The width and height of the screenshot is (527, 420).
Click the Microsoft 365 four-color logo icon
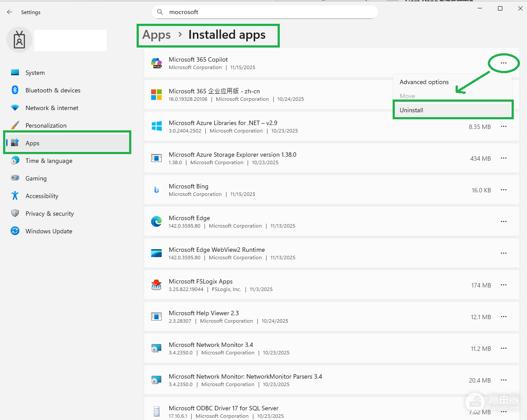(156, 95)
